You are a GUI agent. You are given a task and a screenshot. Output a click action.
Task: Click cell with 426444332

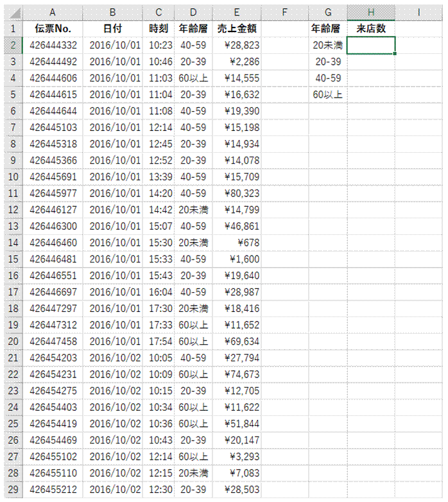click(x=53, y=45)
